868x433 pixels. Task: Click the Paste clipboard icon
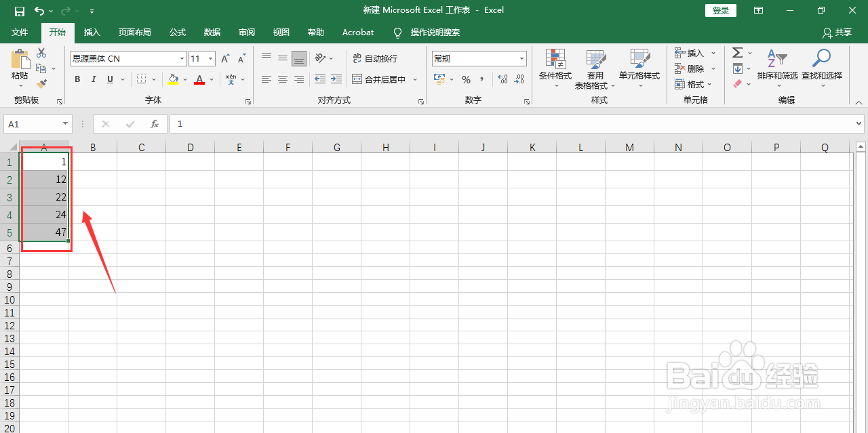point(20,59)
